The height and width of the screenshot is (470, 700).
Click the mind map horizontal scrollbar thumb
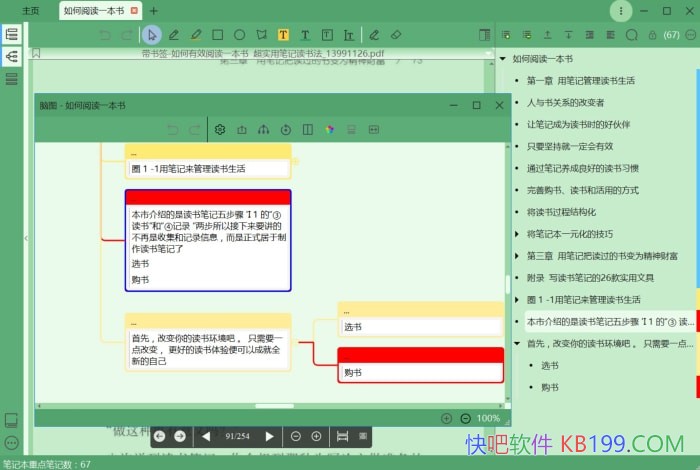click(274, 406)
